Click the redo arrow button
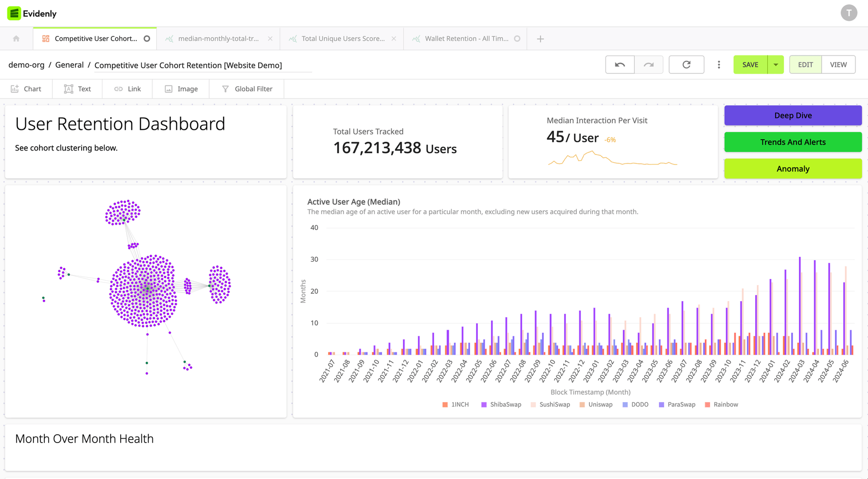868x479 pixels. 648,65
